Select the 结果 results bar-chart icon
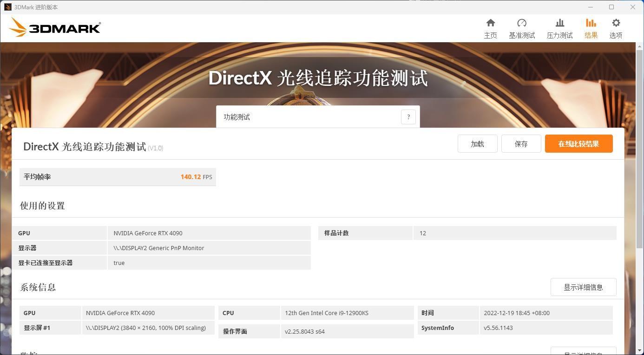Screen dimensions: 644x355 [x=591, y=23]
